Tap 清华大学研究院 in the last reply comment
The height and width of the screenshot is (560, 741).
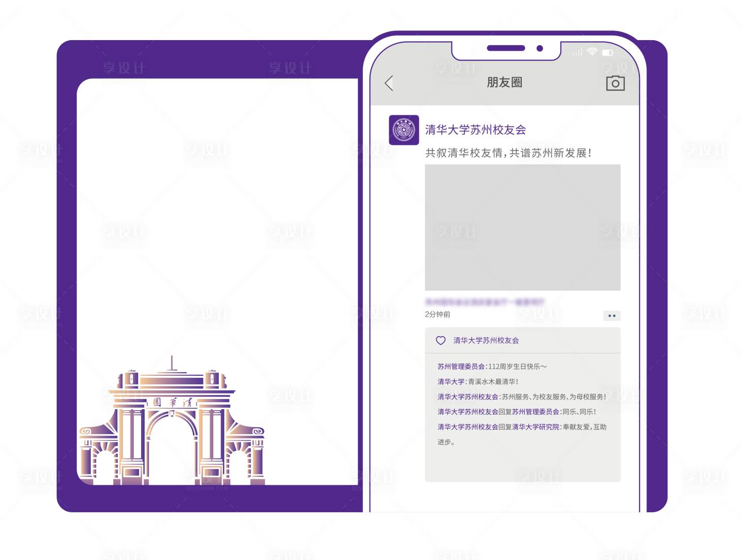(x=535, y=427)
